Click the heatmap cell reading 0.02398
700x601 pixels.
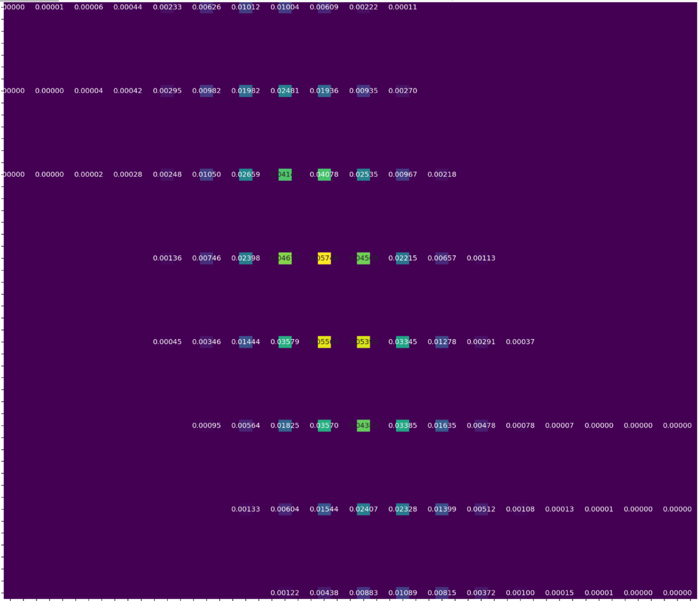click(x=246, y=258)
